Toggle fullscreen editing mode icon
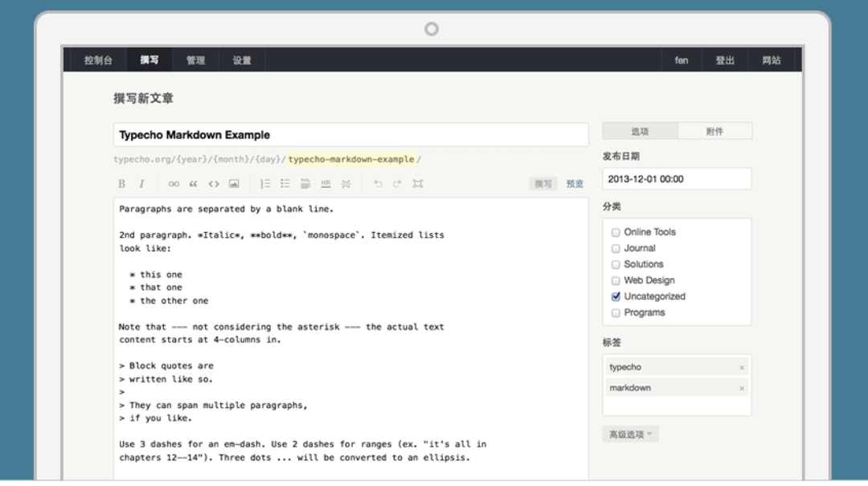The width and height of the screenshot is (868, 486). (418, 184)
